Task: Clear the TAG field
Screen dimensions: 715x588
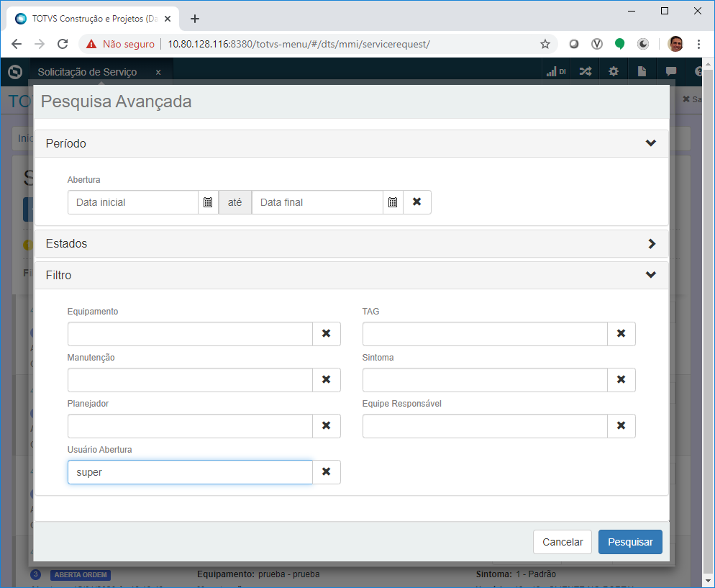Action: click(x=621, y=333)
